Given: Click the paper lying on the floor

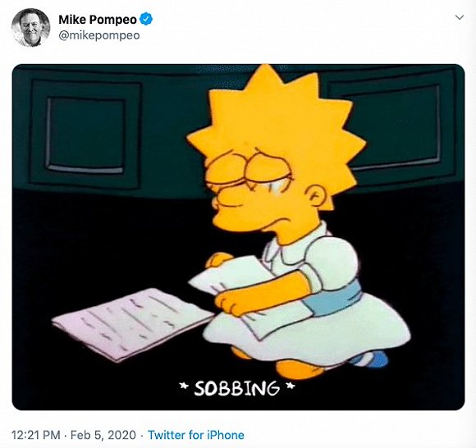Looking at the screenshot, I should click(132, 323).
